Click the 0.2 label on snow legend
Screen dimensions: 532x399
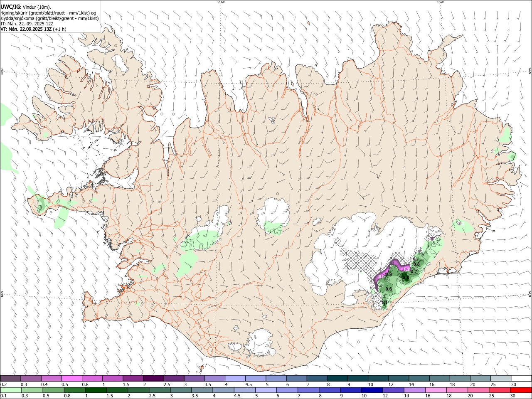coord(4,384)
